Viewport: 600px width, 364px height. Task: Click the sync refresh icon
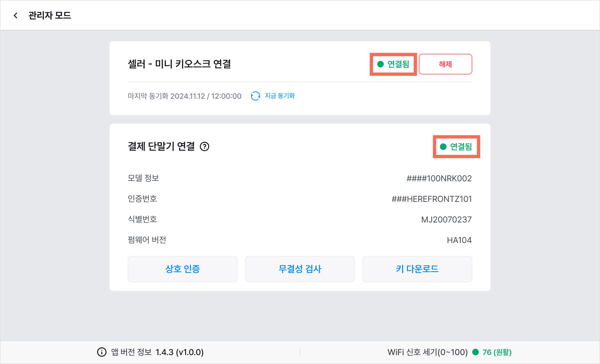tap(255, 96)
